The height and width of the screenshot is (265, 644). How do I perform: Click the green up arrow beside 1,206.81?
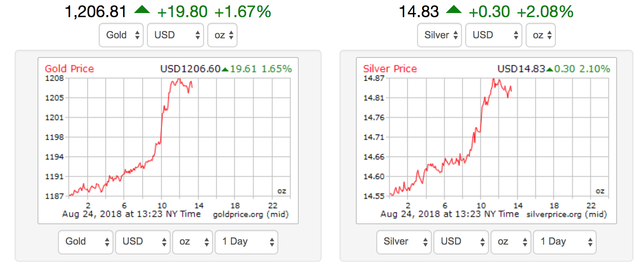click(142, 10)
